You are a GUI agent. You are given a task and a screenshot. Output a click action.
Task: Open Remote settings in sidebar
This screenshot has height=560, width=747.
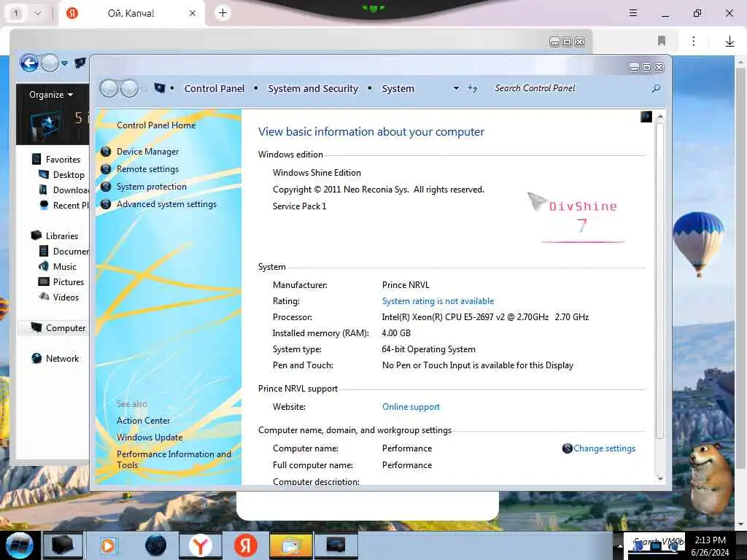[147, 169]
